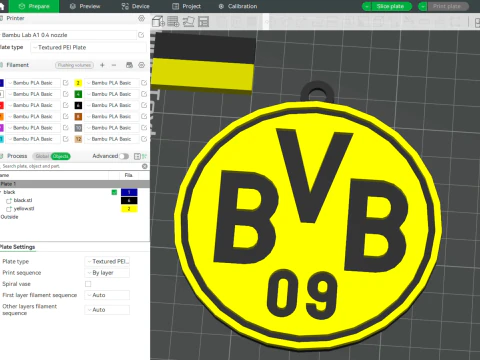Edit preset of filament 8
This screenshot has width=480, height=360.
pos(144,116)
